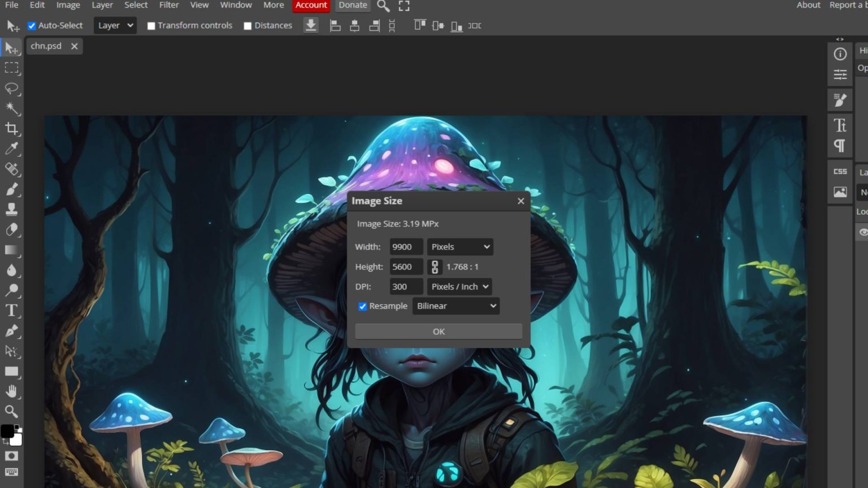Select the Magic Wand tool
Image resolution: width=868 pixels, height=488 pixels.
[11, 108]
